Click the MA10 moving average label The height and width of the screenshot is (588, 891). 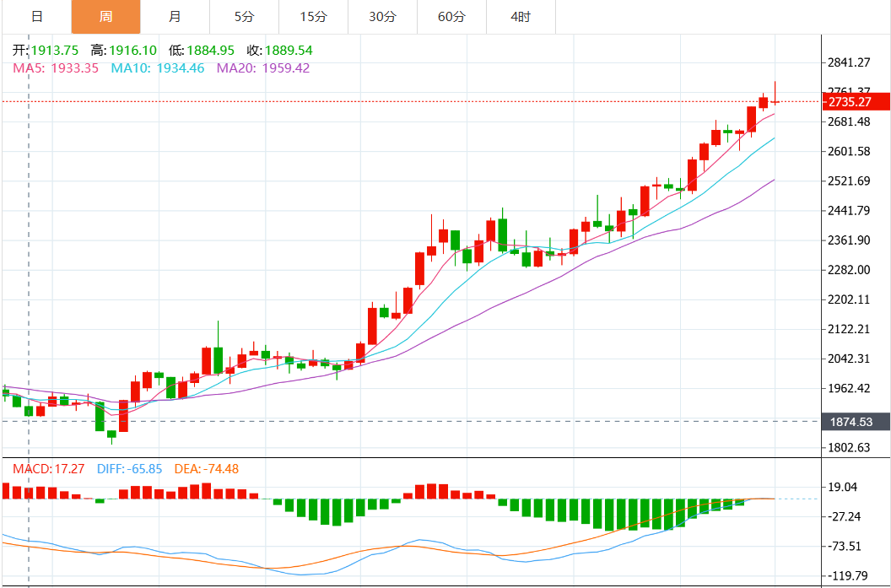[x=158, y=67]
